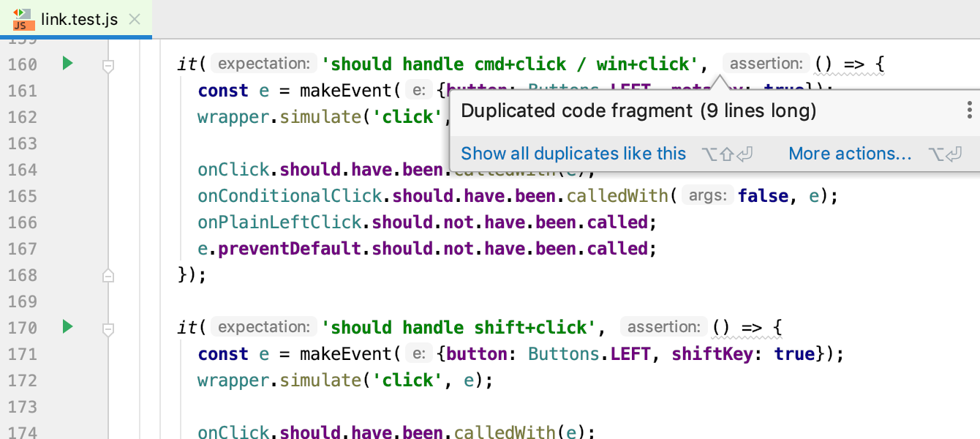This screenshot has height=439, width=980.
Task: Run the shift+click test at line 170
Action: (67, 327)
